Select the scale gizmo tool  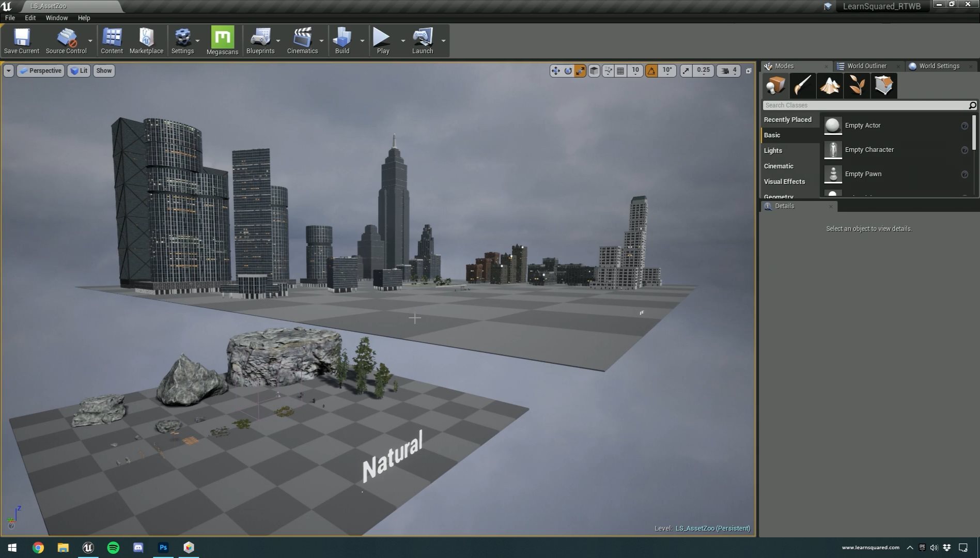click(580, 71)
